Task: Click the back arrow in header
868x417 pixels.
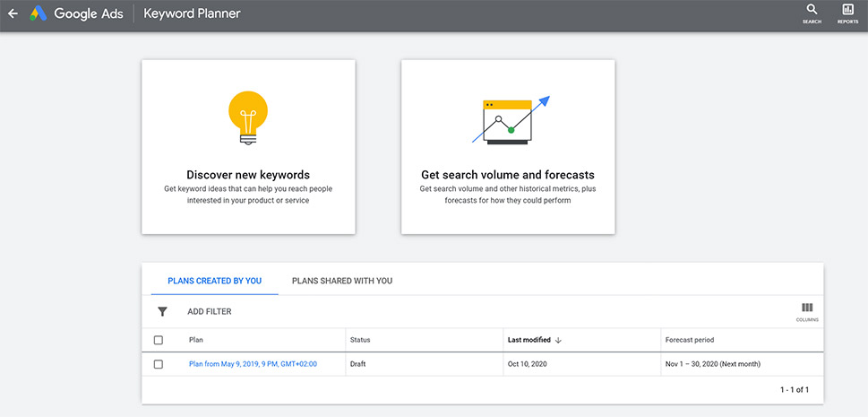Action: click(x=13, y=14)
